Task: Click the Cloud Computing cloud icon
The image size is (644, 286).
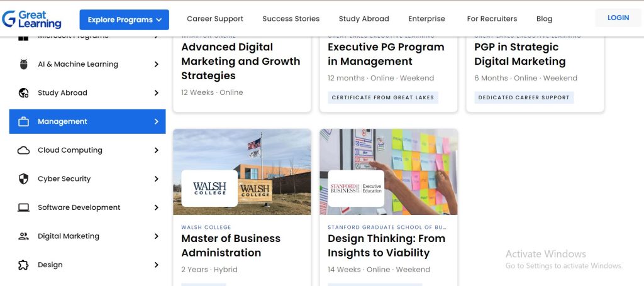Action: [24, 150]
